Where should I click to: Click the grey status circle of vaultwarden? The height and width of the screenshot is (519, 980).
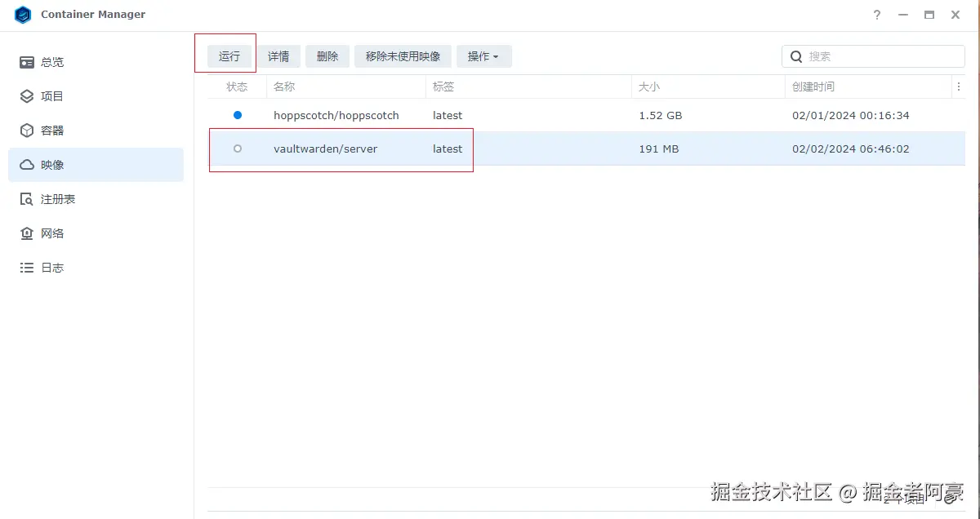(x=238, y=149)
